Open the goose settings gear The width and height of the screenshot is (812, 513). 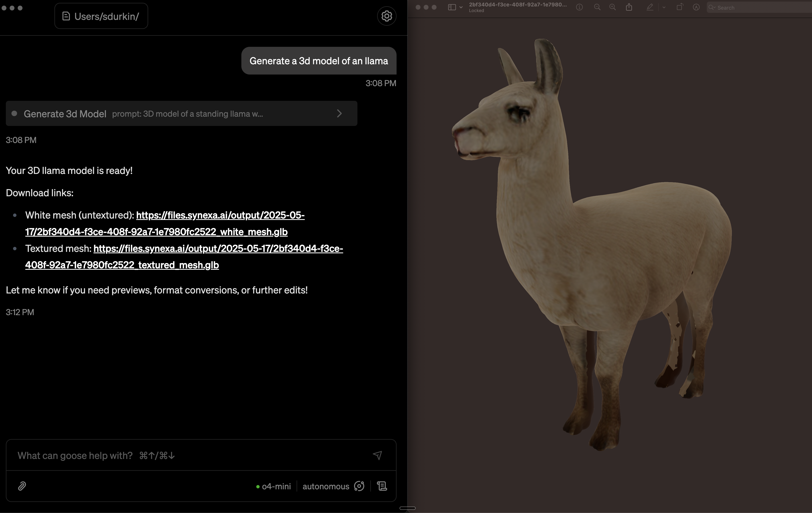pos(387,16)
